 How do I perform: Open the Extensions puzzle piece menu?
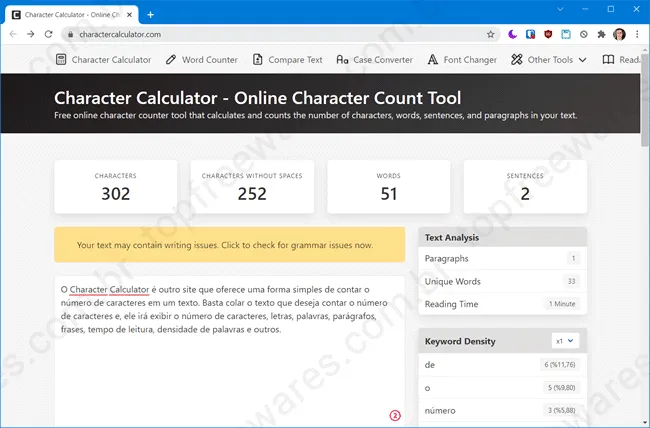point(601,34)
